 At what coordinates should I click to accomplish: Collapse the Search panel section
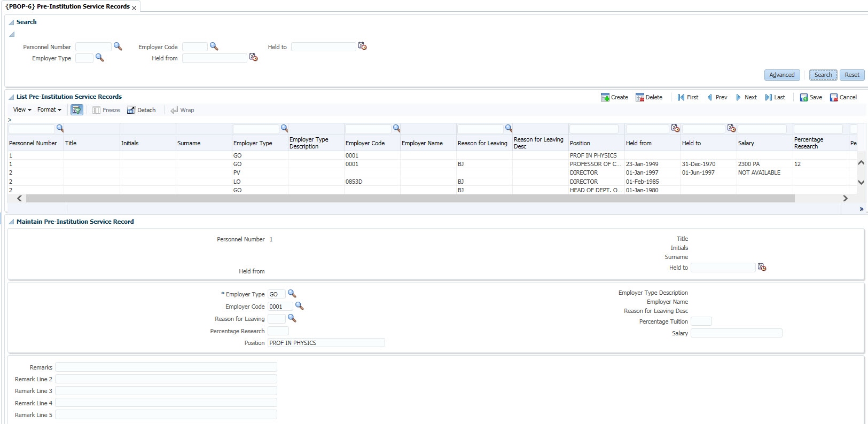11,22
